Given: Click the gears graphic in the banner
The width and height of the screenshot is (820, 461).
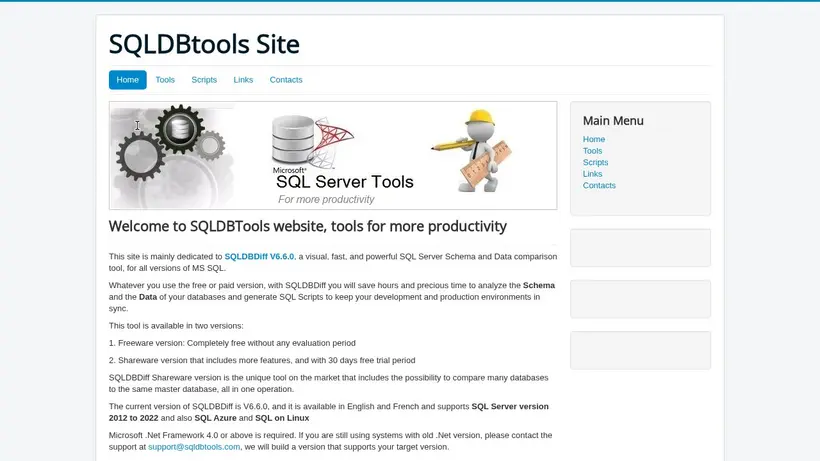Looking at the screenshot, I should (170, 142).
